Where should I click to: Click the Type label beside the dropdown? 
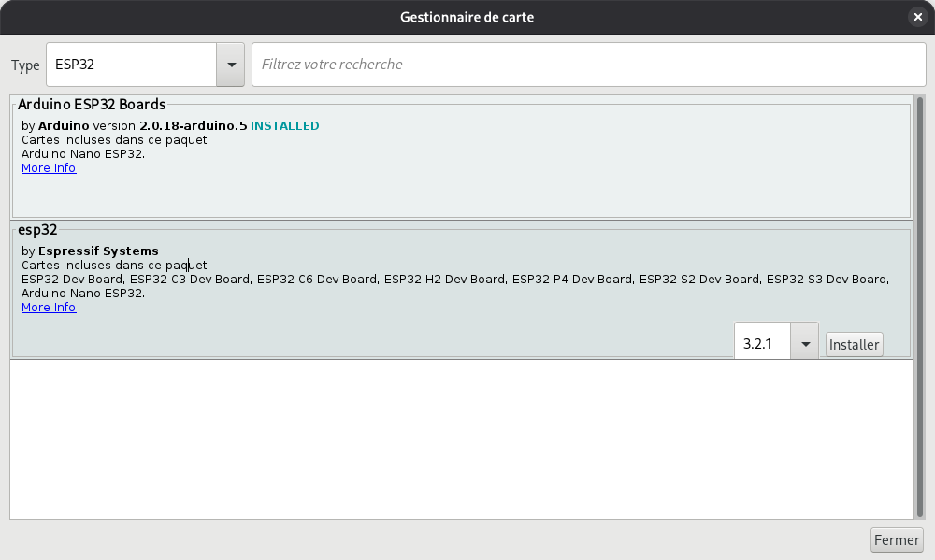[25, 65]
